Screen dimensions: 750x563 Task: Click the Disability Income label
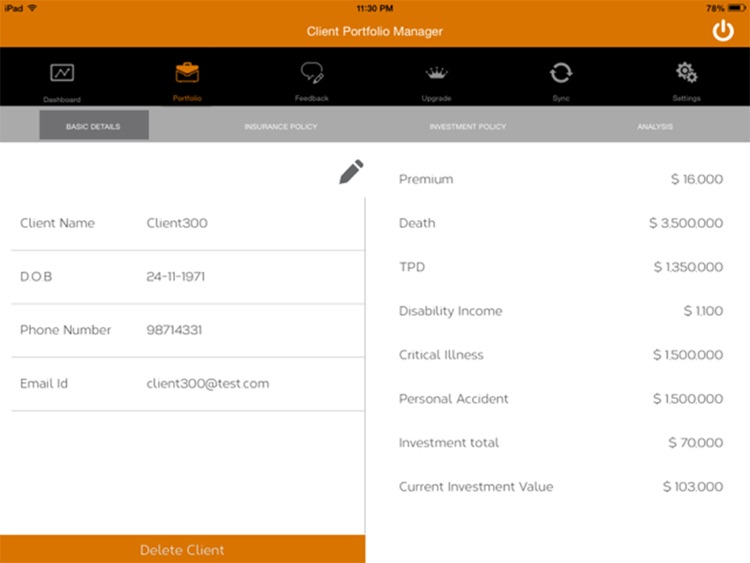451,311
